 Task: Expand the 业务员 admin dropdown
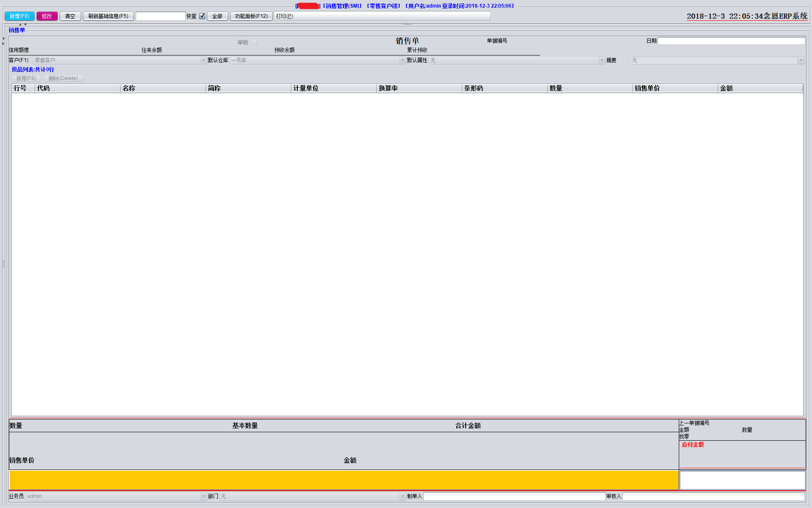tap(203, 496)
